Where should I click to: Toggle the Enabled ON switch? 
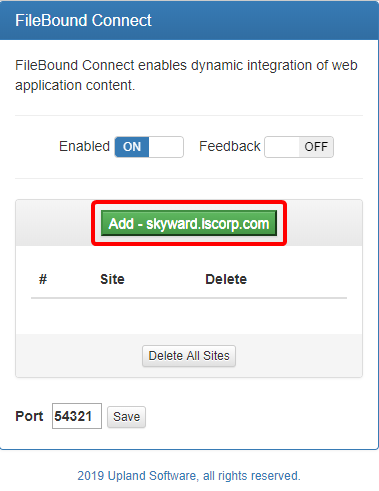click(149, 147)
